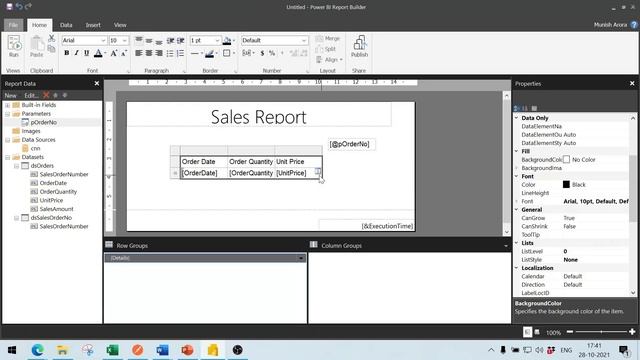
Task: Increase font size with grow-font icon
Action: pos(114,53)
